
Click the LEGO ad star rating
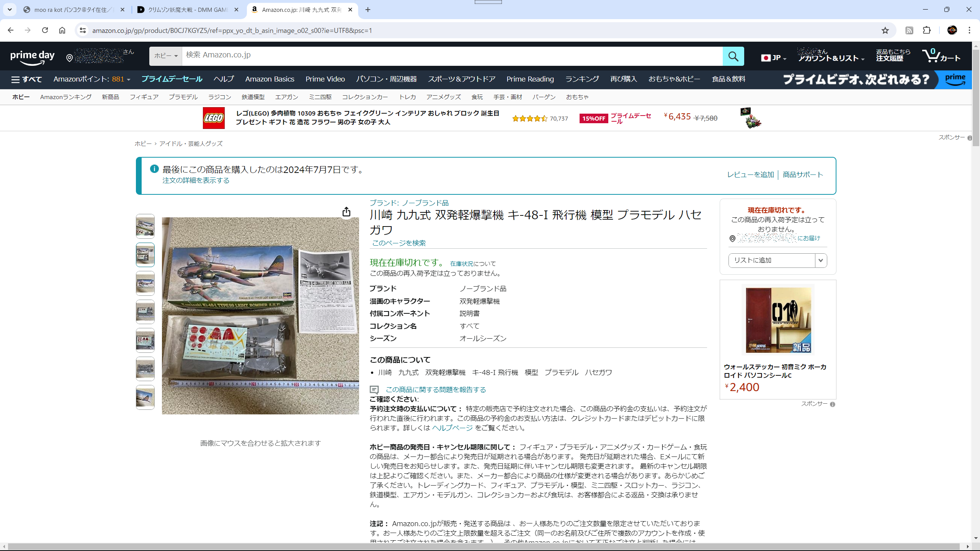point(529,118)
